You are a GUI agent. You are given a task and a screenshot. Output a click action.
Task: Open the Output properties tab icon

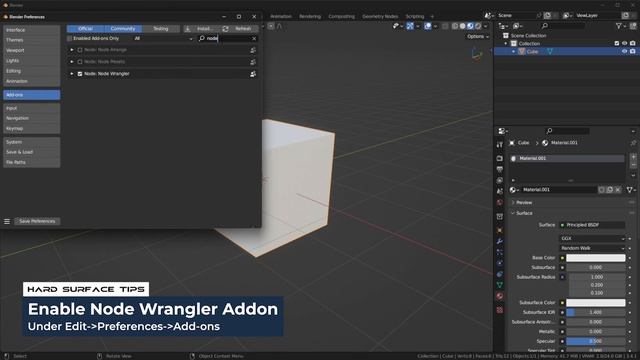click(500, 169)
